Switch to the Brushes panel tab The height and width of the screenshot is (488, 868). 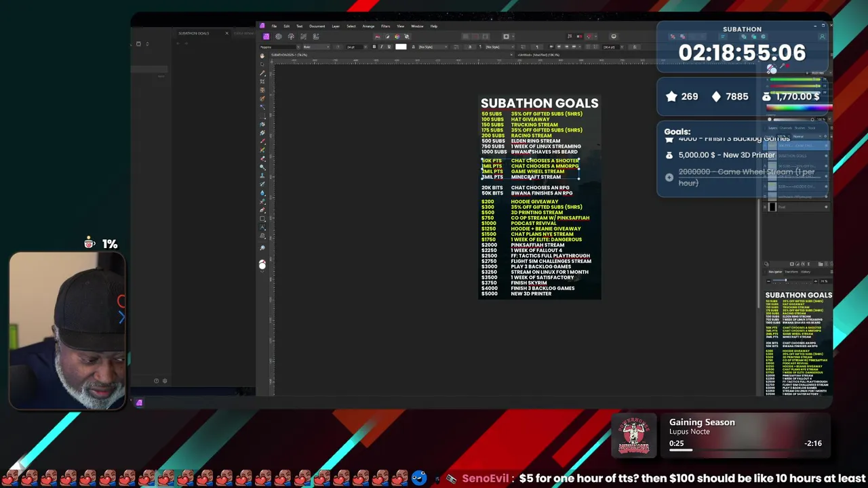pyautogui.click(x=800, y=127)
